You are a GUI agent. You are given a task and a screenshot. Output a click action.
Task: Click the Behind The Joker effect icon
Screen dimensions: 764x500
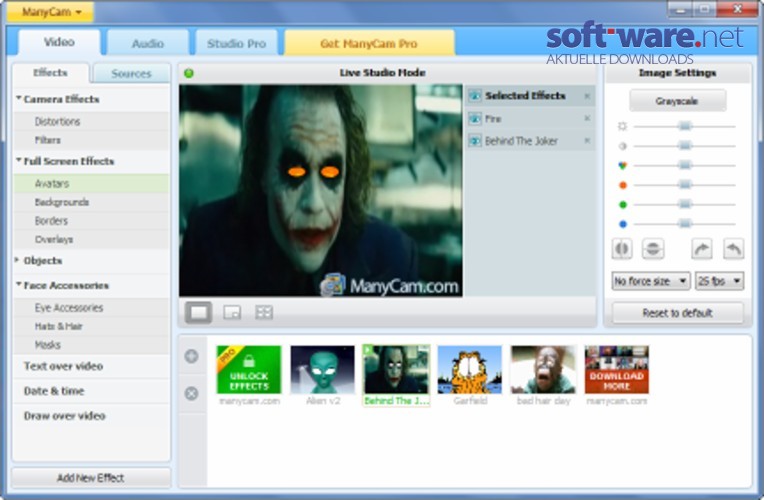click(x=475, y=141)
